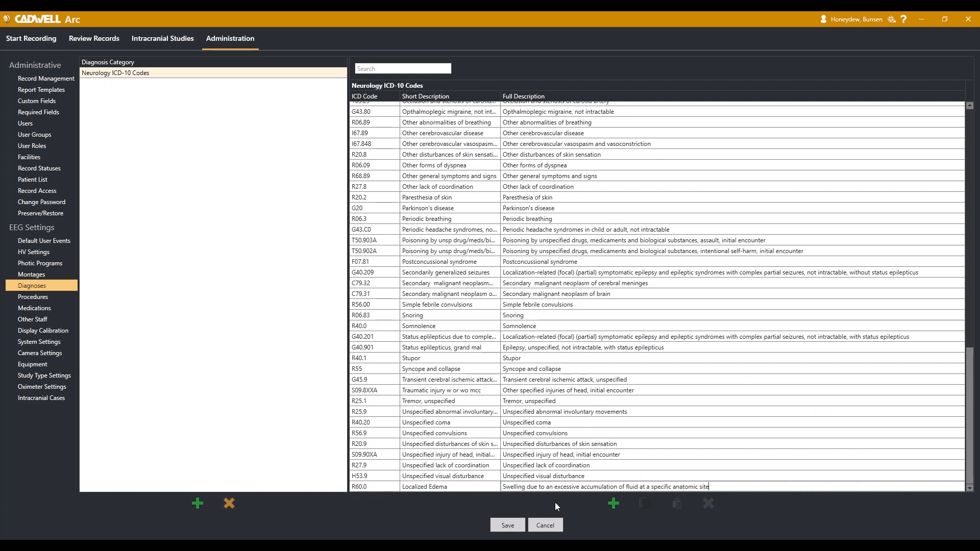
Task: Click into the diagnosis Search field
Action: click(403, 69)
